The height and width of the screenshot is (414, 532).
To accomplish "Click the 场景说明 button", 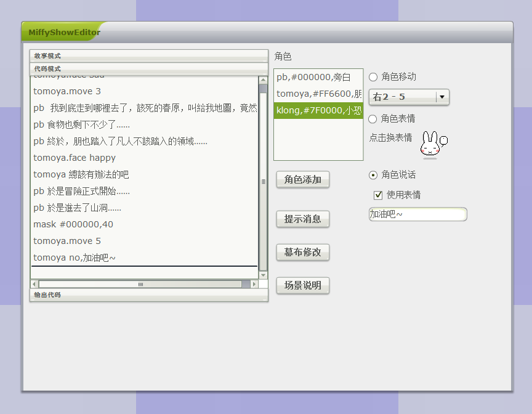I will 303,286.
